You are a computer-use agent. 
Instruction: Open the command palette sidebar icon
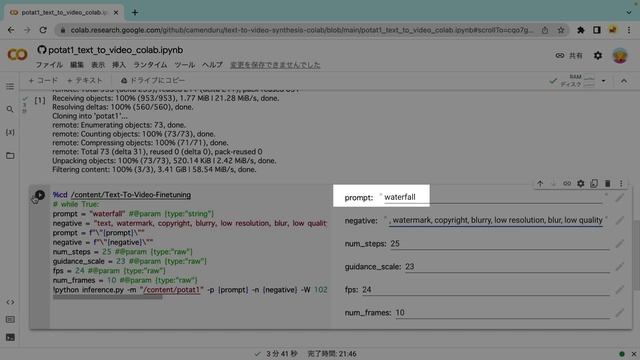(10, 320)
